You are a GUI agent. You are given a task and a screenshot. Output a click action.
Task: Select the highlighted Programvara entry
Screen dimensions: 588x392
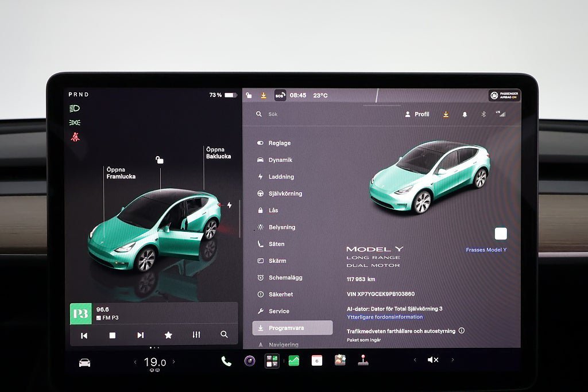click(x=292, y=328)
